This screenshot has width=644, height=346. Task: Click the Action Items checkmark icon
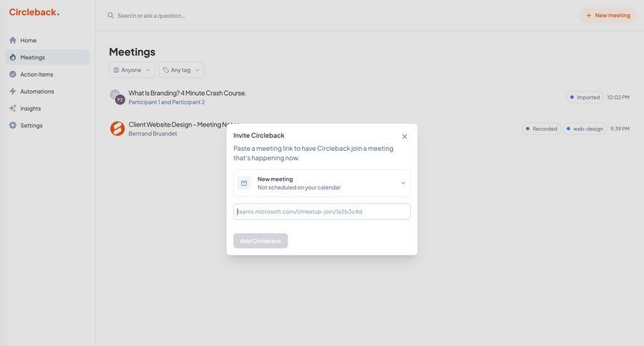tap(13, 74)
